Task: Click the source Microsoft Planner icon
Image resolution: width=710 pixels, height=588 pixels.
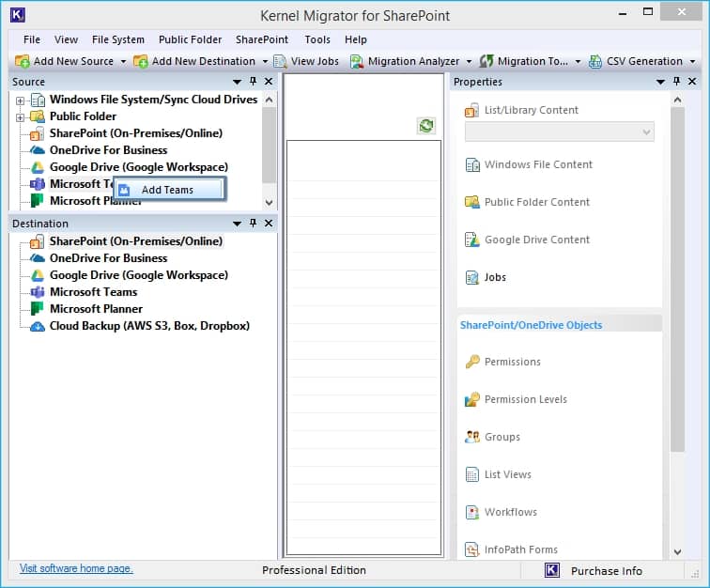Action: coord(38,201)
